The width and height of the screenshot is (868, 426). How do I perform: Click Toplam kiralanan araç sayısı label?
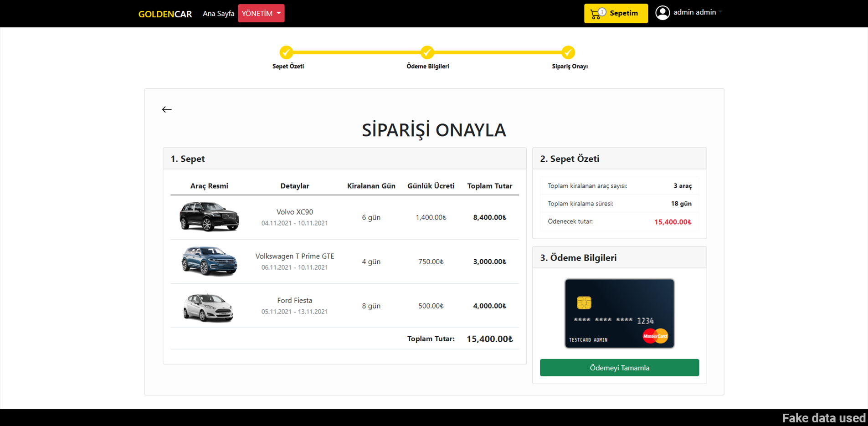(587, 186)
